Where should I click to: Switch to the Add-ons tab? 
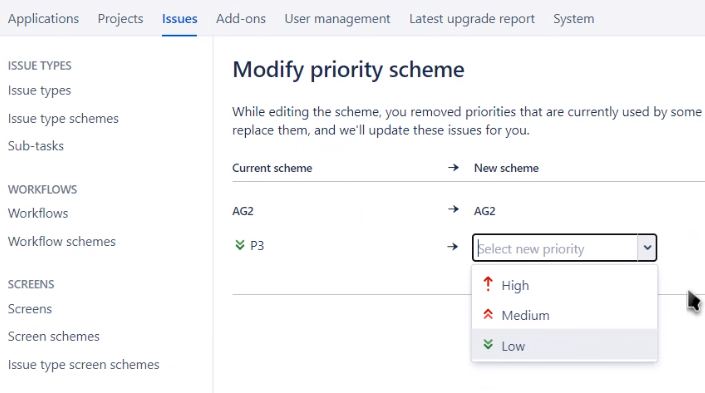(x=241, y=18)
